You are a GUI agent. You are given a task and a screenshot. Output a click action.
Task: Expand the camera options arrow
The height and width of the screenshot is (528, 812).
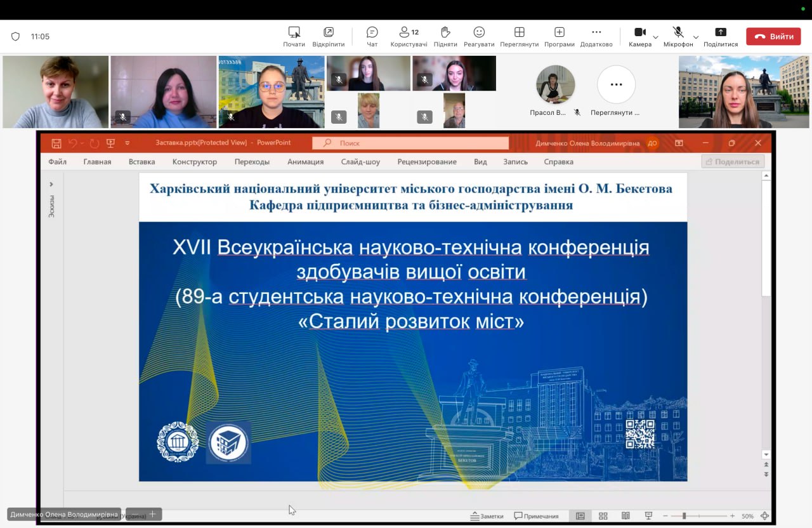(x=656, y=37)
